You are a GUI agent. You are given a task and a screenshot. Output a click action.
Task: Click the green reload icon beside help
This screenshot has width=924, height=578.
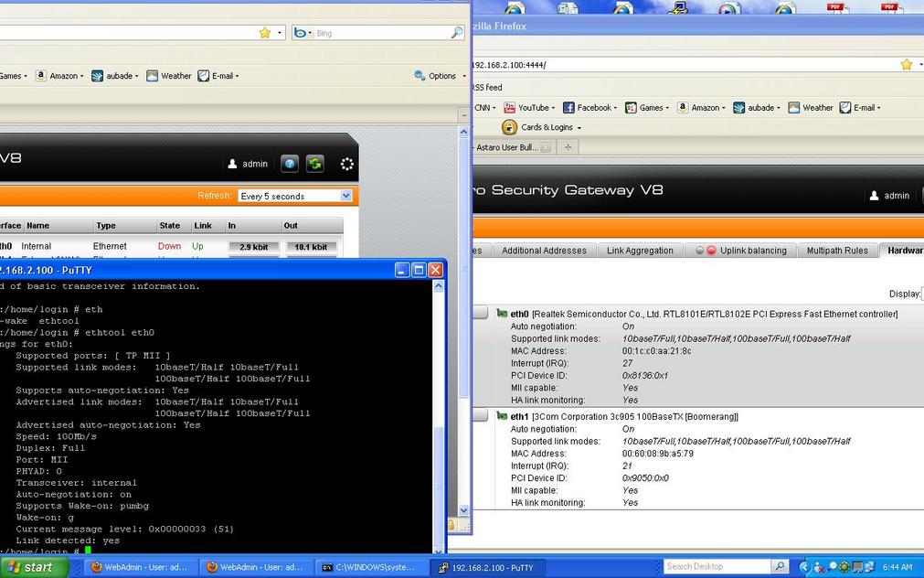coord(314,164)
